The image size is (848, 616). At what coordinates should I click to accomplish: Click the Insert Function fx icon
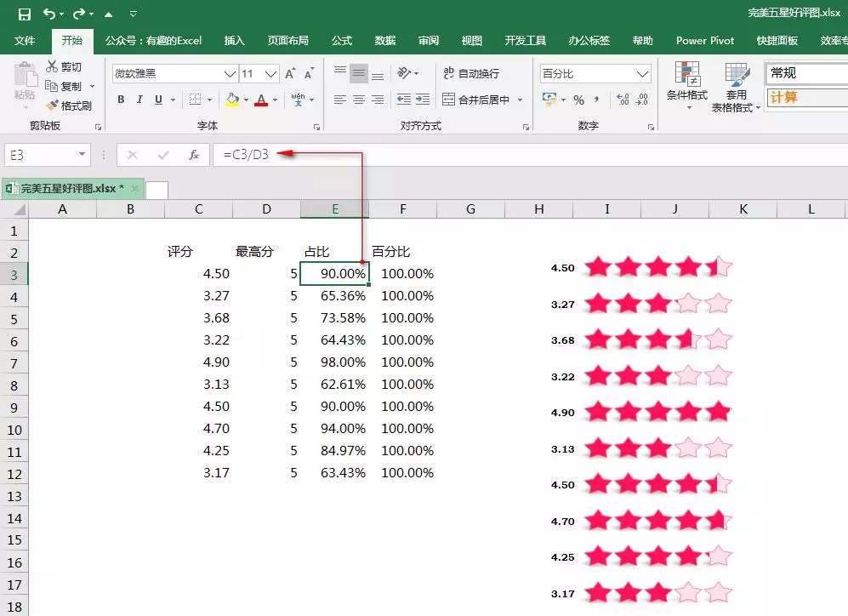194,155
